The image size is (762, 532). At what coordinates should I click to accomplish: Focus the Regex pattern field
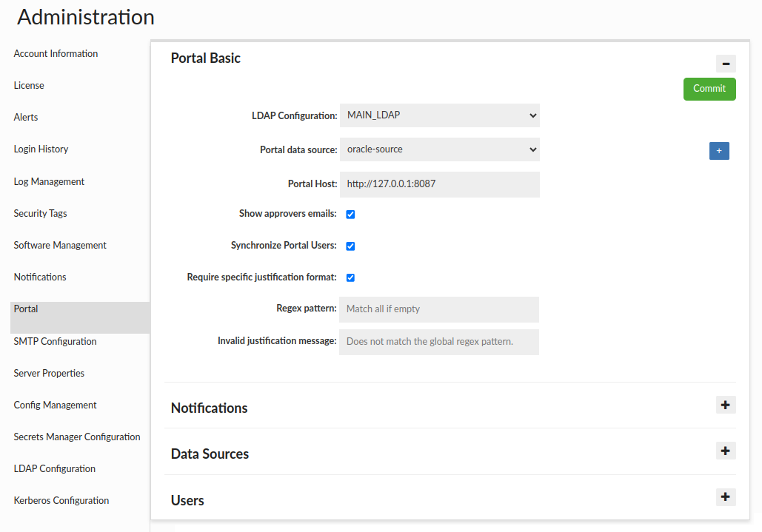[x=438, y=309]
